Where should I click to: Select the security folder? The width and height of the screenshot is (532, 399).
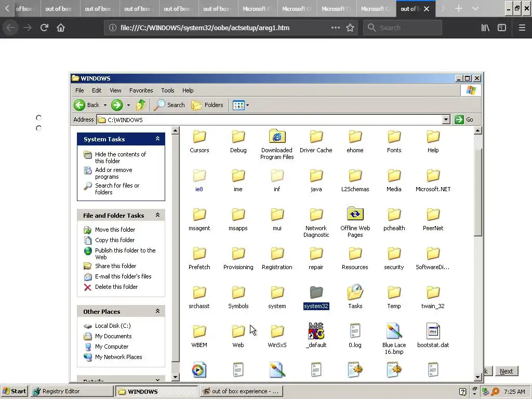394,259
